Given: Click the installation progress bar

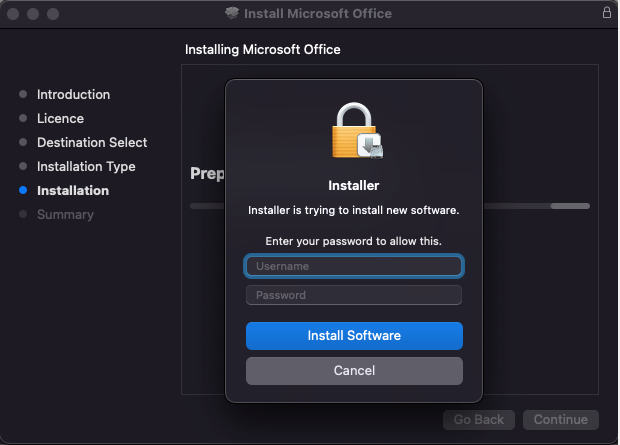Looking at the screenshot, I should [x=537, y=206].
